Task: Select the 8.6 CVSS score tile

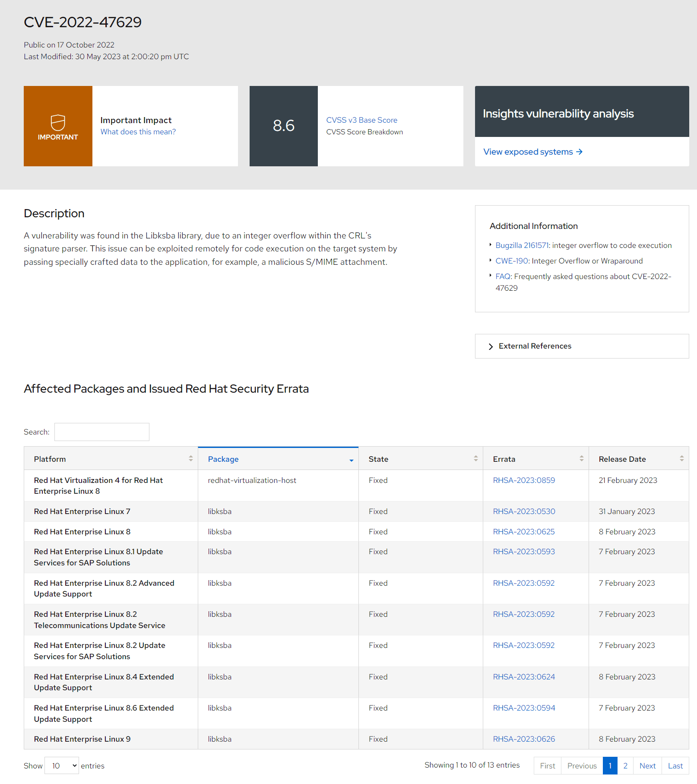Action: [284, 126]
